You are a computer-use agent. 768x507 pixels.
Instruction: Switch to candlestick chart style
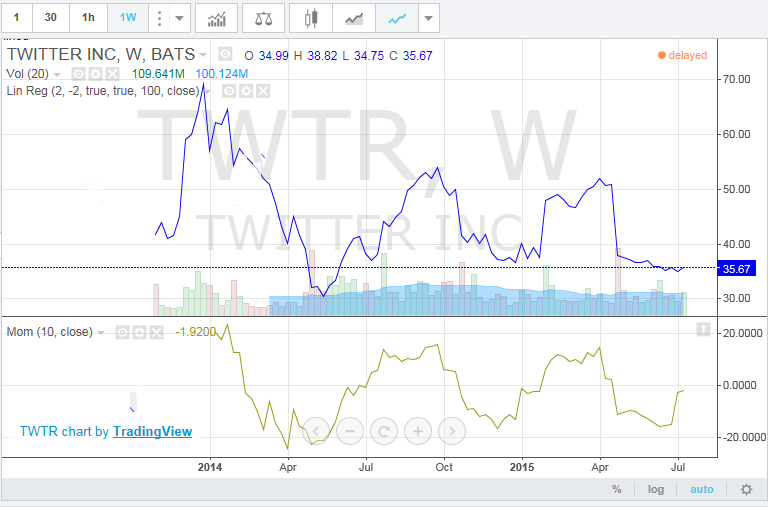[x=311, y=19]
